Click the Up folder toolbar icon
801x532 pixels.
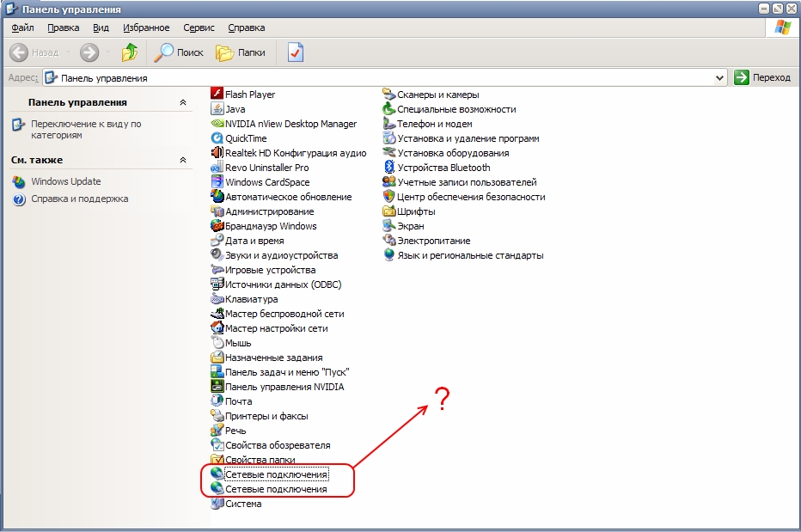coord(130,52)
